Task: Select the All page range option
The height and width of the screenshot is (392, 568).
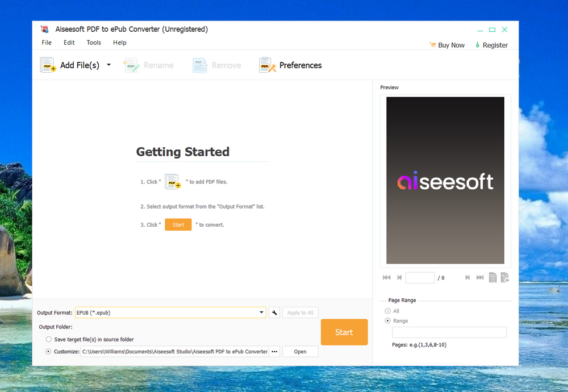Action: point(387,311)
